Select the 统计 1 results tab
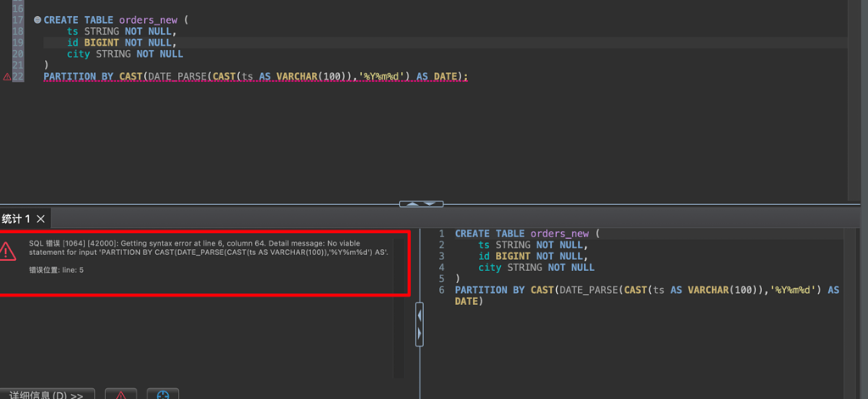The image size is (868, 399). pos(16,219)
